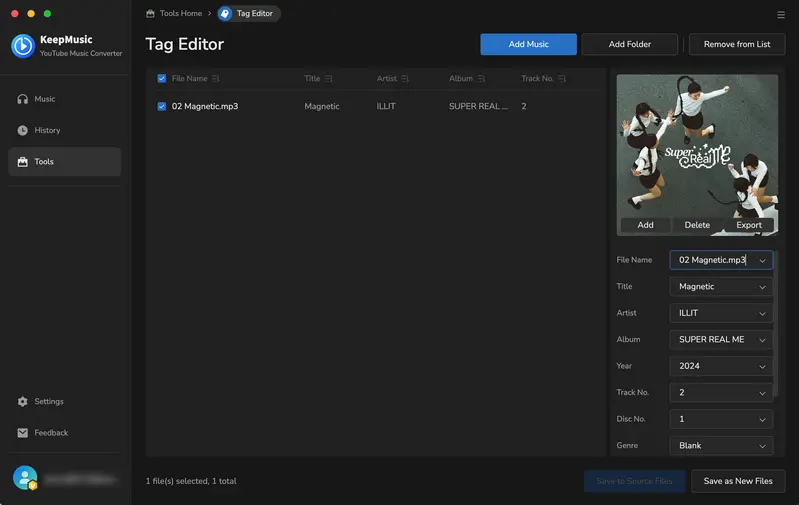
Task: Expand the File Name field dropdown arrow
Action: click(762, 260)
